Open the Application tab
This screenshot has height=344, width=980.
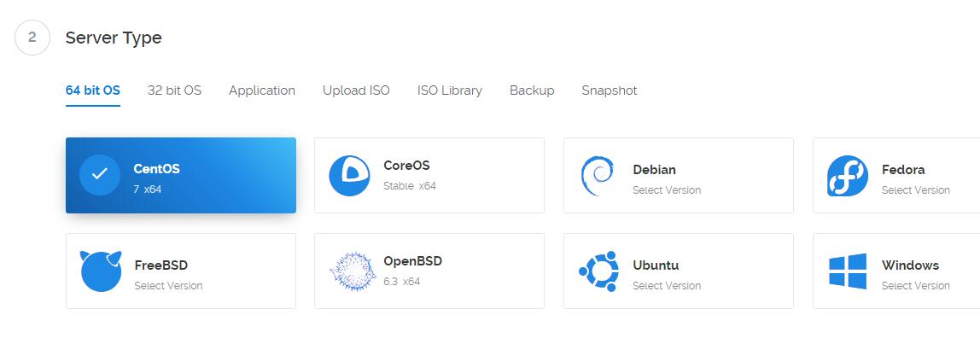(262, 90)
